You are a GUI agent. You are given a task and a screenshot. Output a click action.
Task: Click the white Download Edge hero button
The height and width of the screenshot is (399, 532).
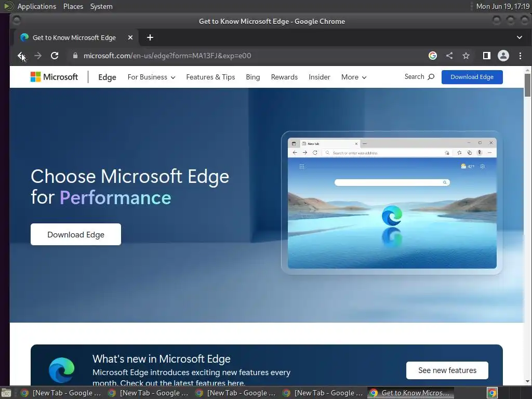coord(76,234)
